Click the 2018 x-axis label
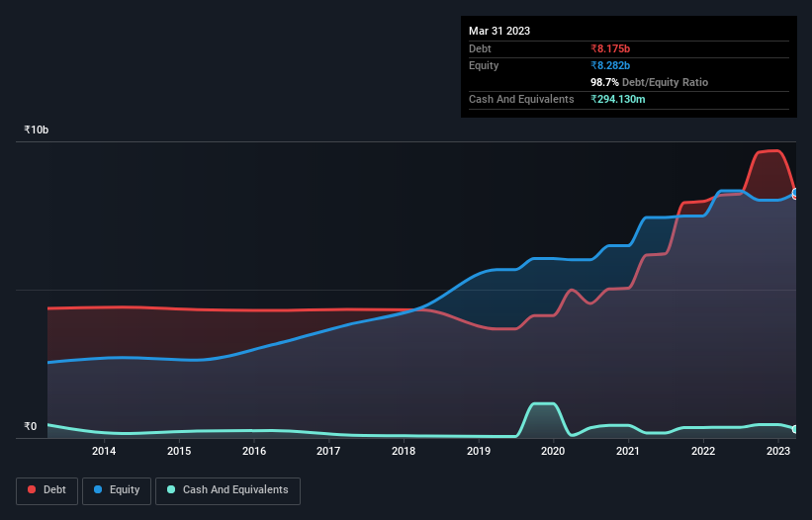The image size is (812, 520). (404, 451)
